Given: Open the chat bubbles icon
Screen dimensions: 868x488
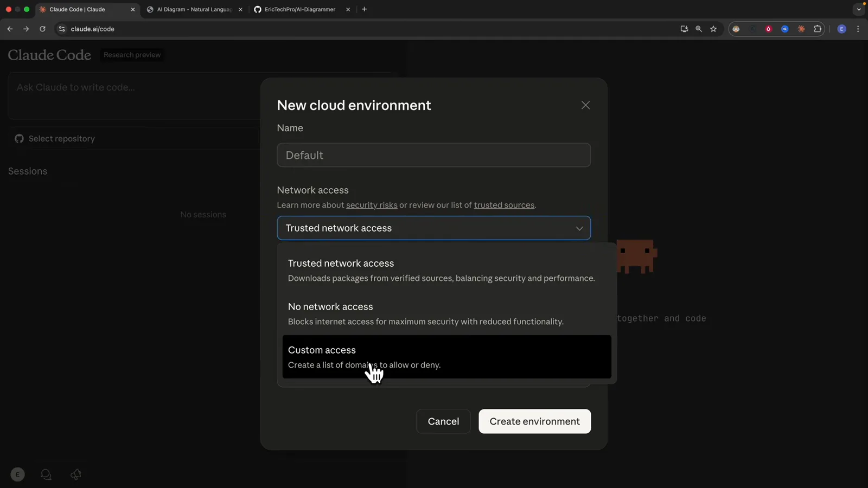Looking at the screenshot, I should click(x=46, y=474).
